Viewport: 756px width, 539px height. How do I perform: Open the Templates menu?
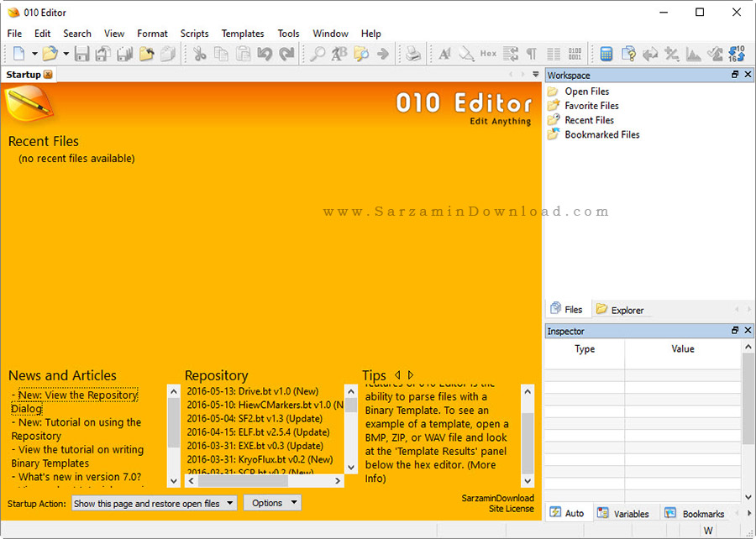pyautogui.click(x=243, y=34)
